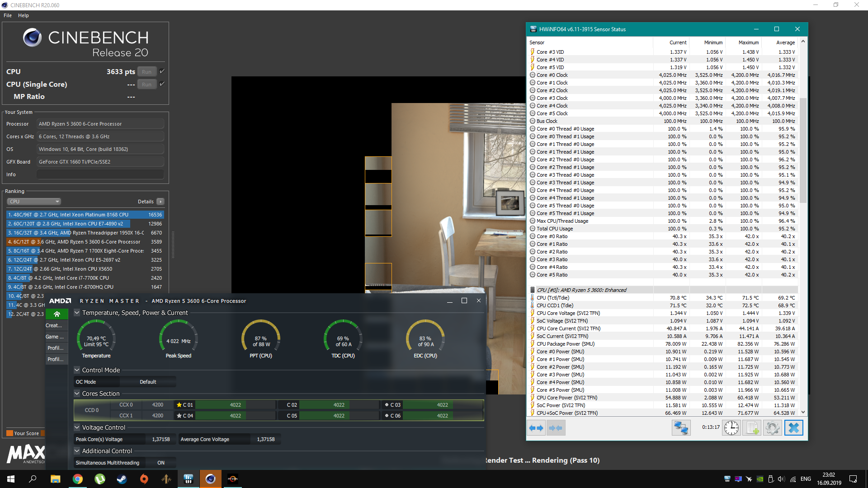This screenshot has height=488, width=868.
Task: Reset the HWiNFO clock timer
Action: (731, 428)
